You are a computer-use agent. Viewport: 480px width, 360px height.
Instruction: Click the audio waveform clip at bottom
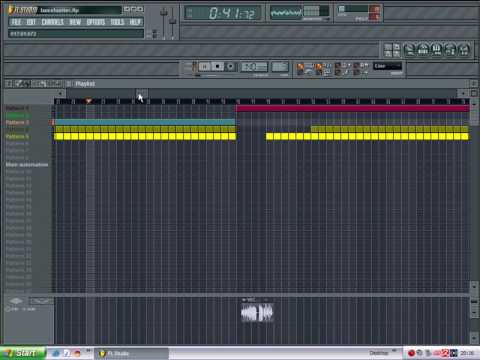point(257,313)
